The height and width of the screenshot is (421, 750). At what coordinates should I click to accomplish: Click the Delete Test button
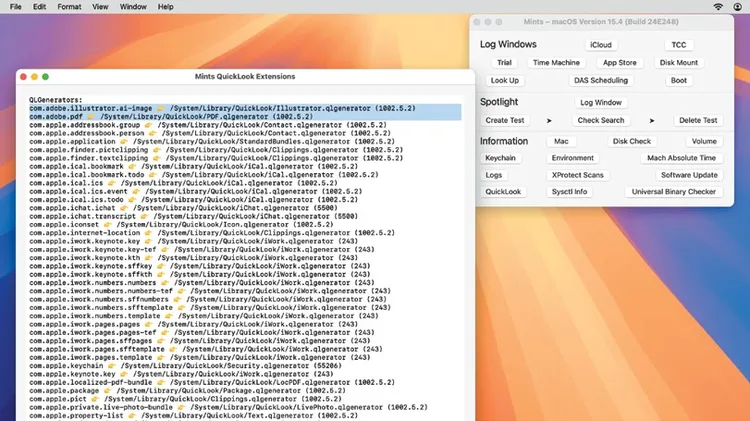[x=698, y=120]
